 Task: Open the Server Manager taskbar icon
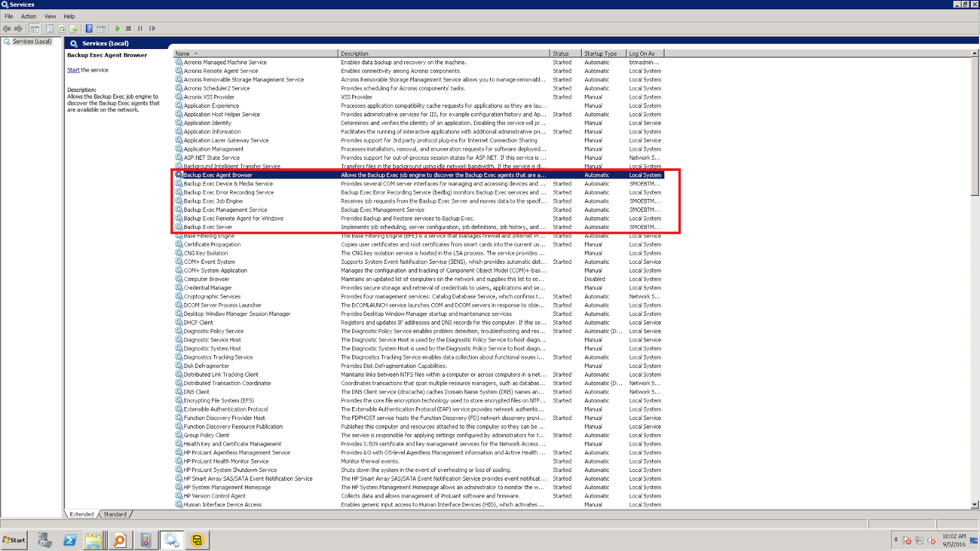(44, 540)
